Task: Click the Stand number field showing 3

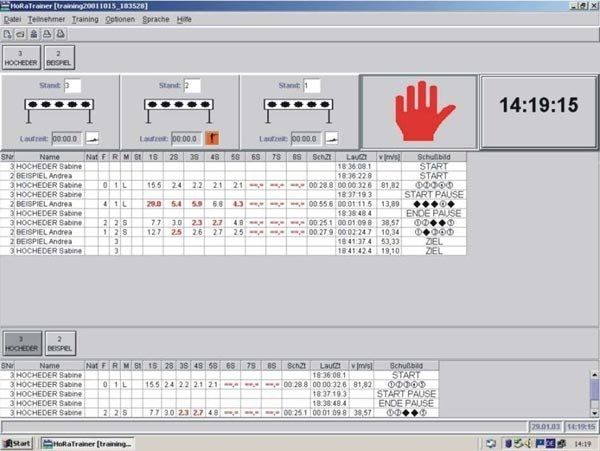Action: click(x=70, y=86)
